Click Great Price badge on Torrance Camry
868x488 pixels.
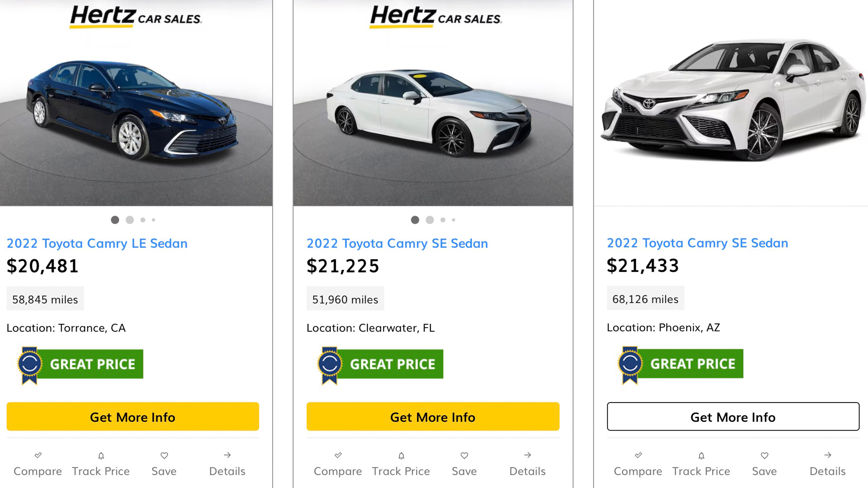[x=81, y=365]
